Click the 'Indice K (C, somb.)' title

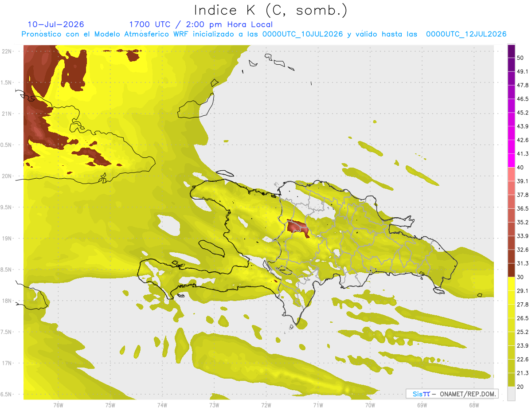click(271, 10)
